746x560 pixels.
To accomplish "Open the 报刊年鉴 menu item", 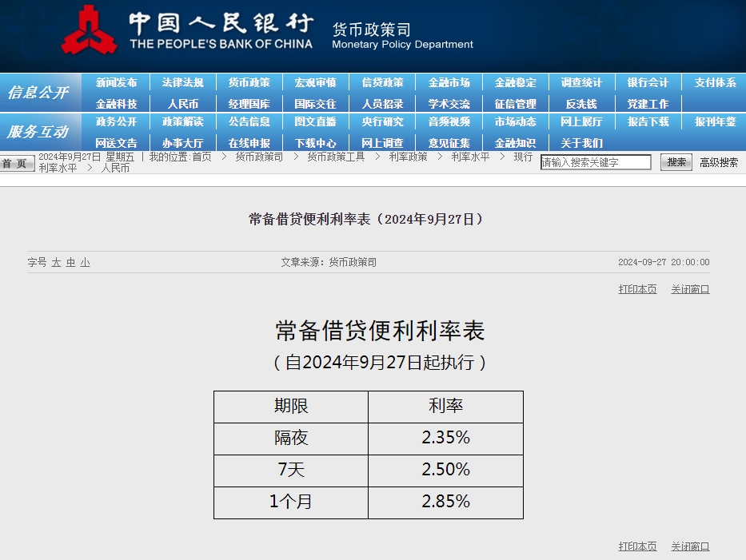I will coord(715,122).
